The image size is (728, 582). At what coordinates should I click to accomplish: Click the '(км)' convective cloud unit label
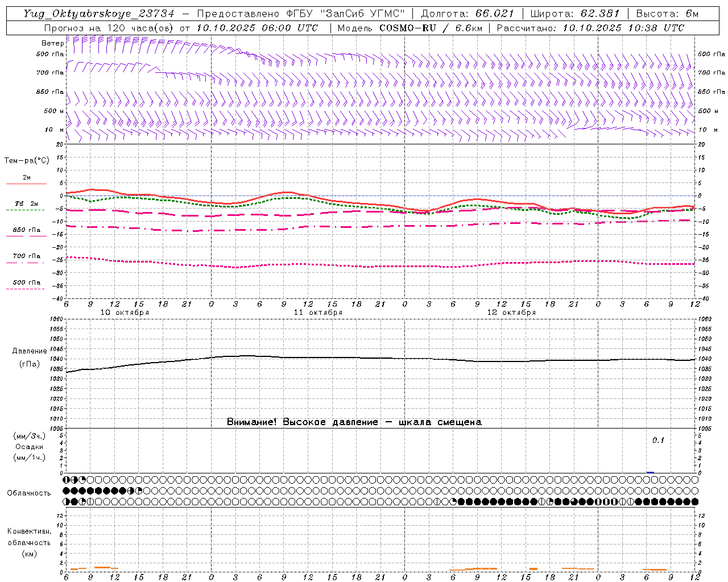pos(29,554)
